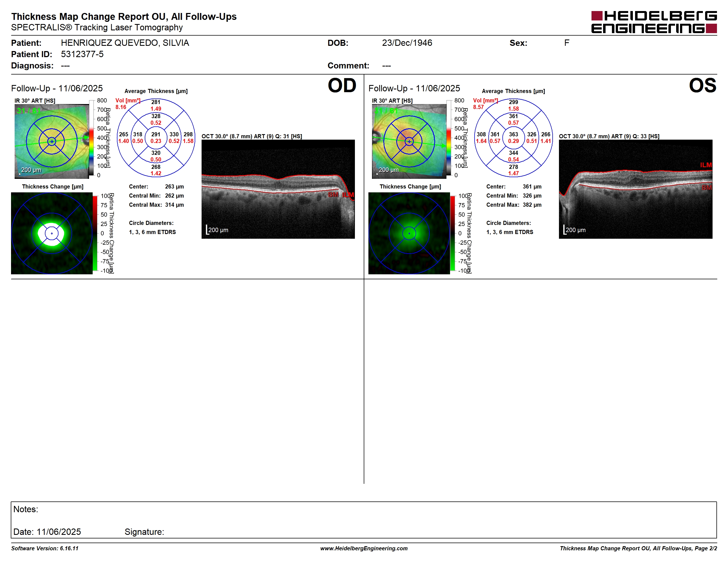Viewport: 728px width, 563px height.
Task: Click OD outer superior volume '1.49'
Action: pos(156,109)
